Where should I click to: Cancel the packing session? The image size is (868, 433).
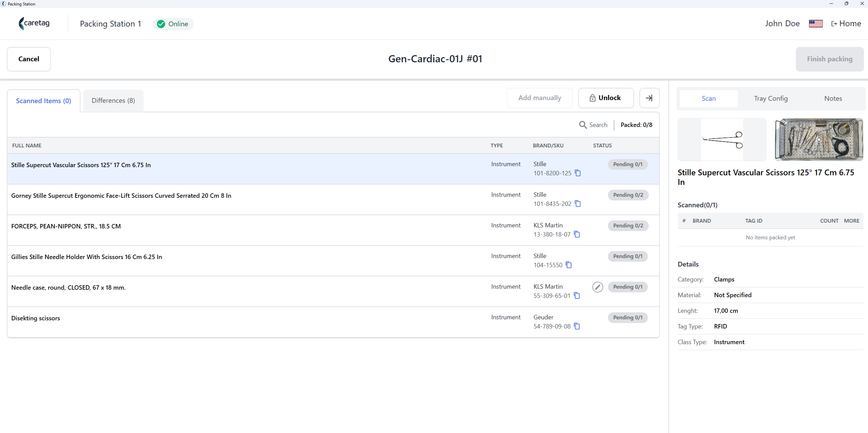(29, 59)
